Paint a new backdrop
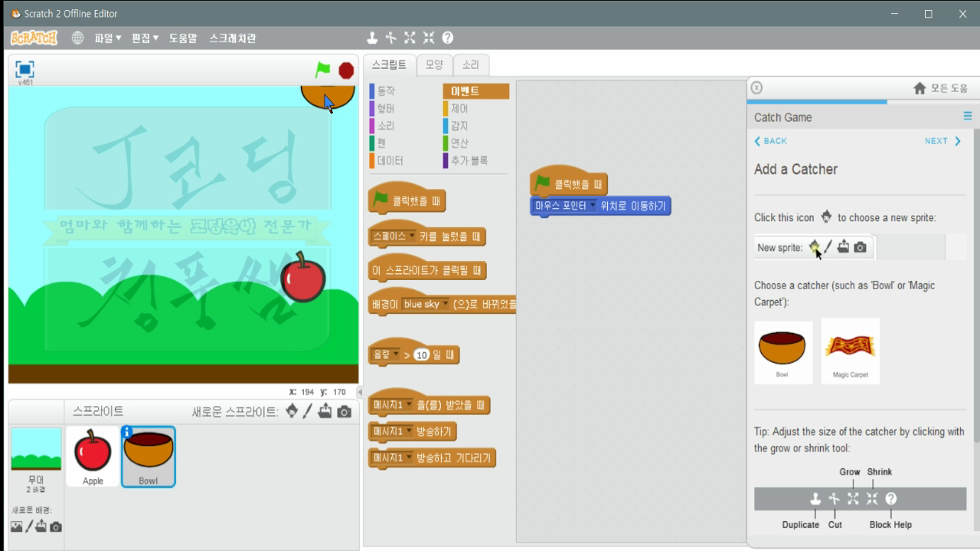This screenshot has width=980, height=551. coord(29,527)
